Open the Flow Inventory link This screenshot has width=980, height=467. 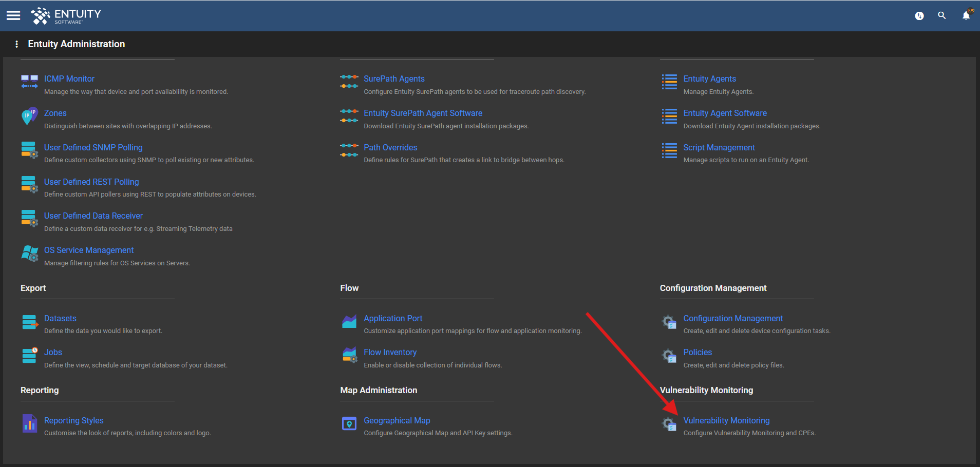click(x=390, y=352)
